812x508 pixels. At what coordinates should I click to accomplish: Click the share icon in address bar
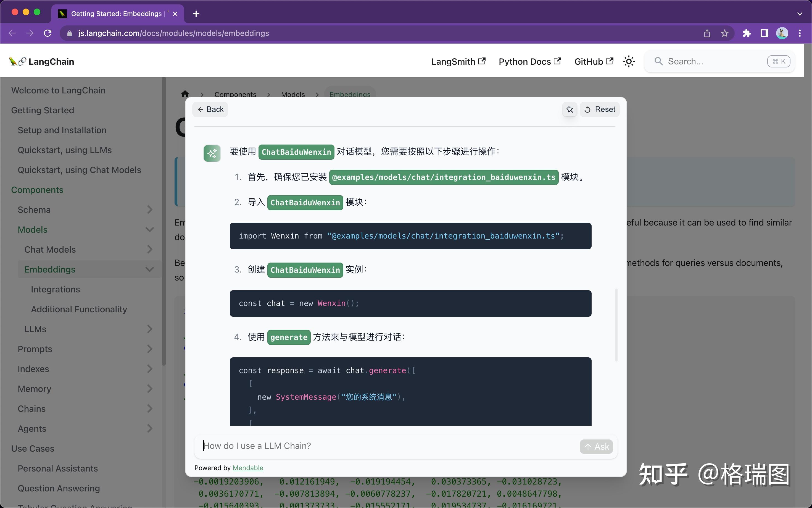707,33
